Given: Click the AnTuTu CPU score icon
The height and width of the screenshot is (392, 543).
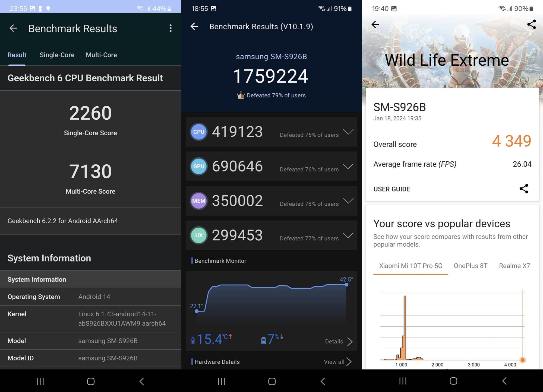Looking at the screenshot, I should 198,131.
